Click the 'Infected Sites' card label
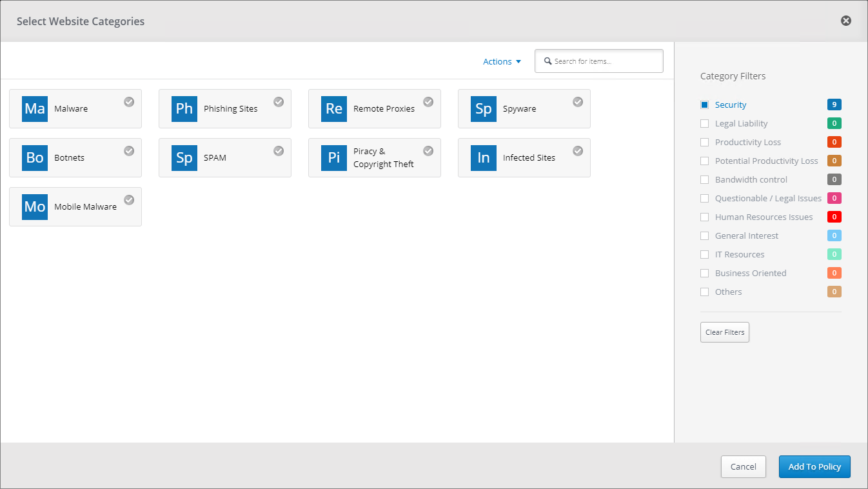 coord(529,157)
